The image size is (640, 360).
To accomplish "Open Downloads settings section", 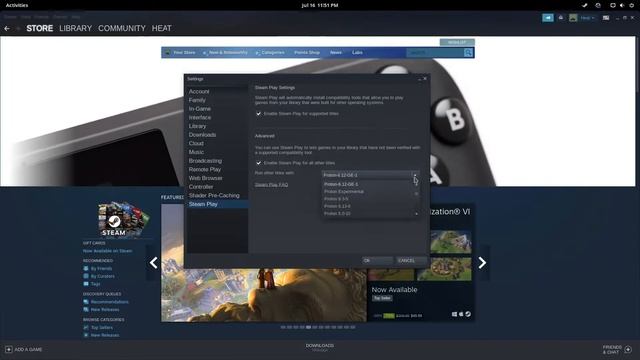I will pyautogui.click(x=202, y=135).
